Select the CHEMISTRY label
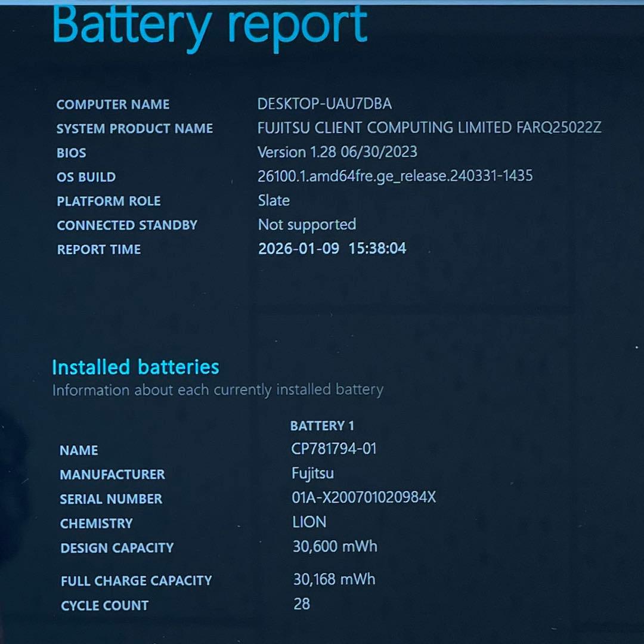Screen dimensions: 644x644 coord(97,524)
